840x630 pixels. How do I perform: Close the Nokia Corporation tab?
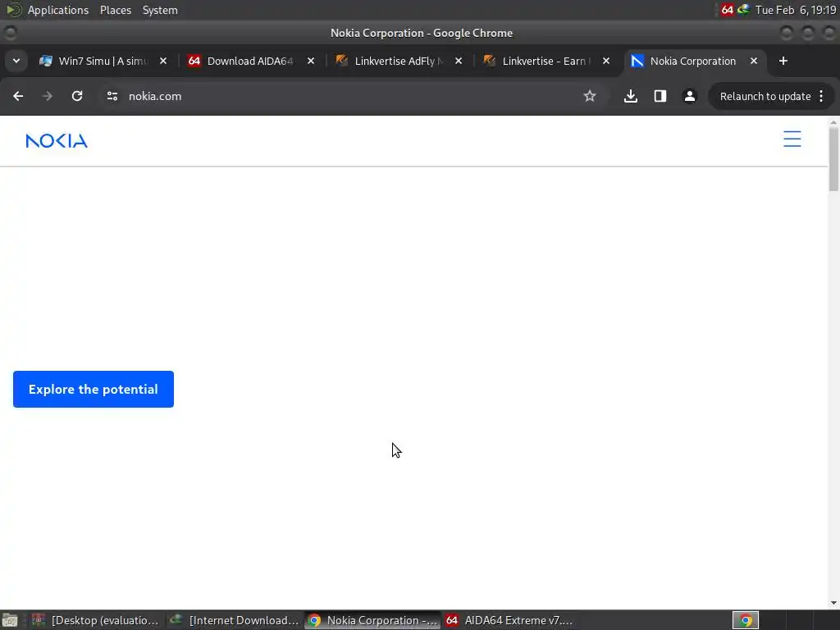pos(754,61)
